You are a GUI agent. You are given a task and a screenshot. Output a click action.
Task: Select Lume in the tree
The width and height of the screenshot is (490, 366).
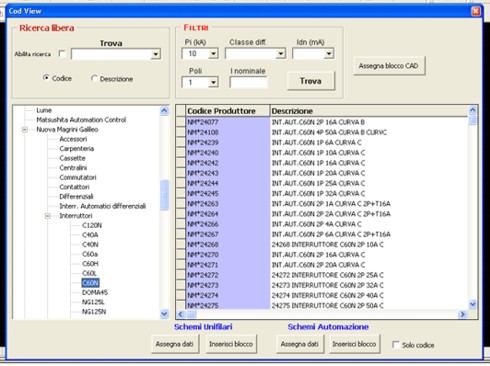(x=44, y=110)
